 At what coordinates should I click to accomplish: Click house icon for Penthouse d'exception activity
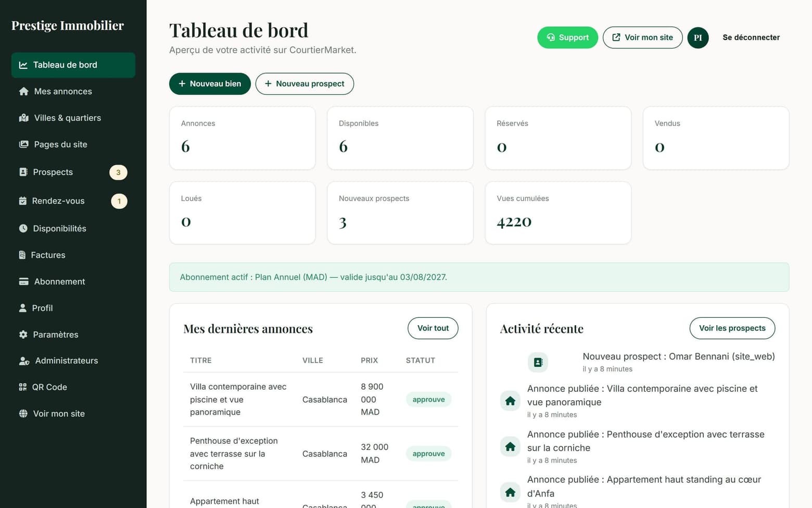[510, 447]
